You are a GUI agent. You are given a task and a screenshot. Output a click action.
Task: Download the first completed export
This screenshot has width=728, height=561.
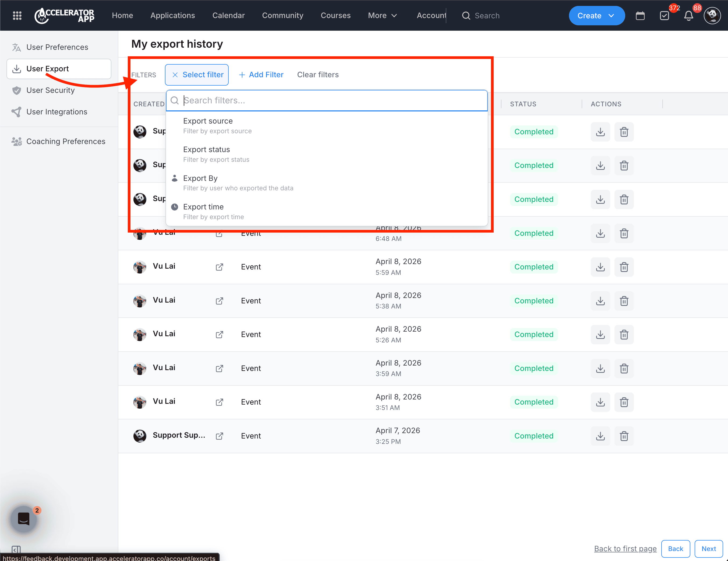(x=600, y=132)
